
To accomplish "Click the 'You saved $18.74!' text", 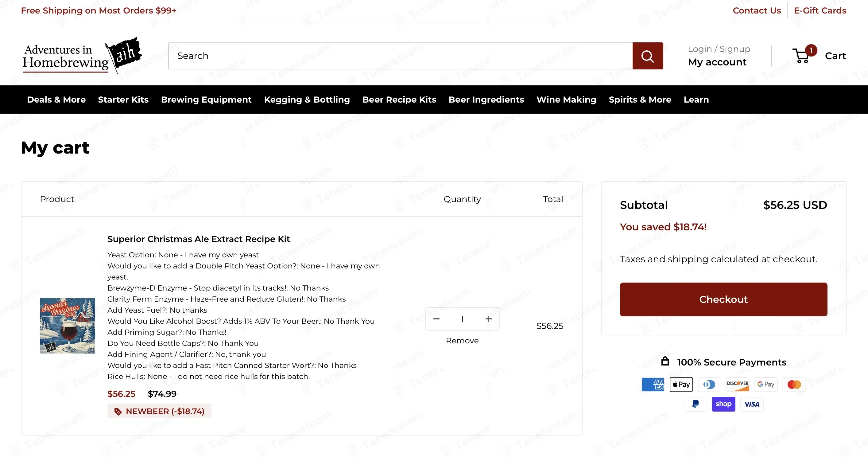I will pyautogui.click(x=663, y=227).
